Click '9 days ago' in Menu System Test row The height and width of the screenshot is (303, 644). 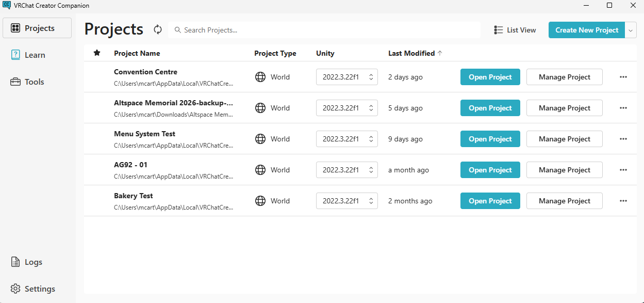405,139
